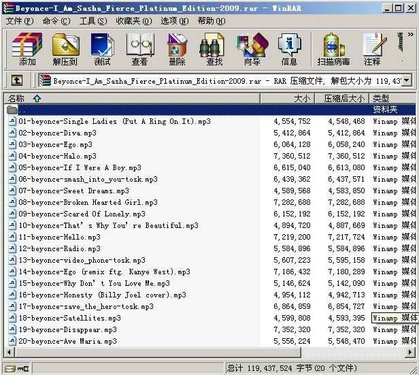
Task: Click the Winamp type cell in Satellites row
Action: click(x=394, y=318)
